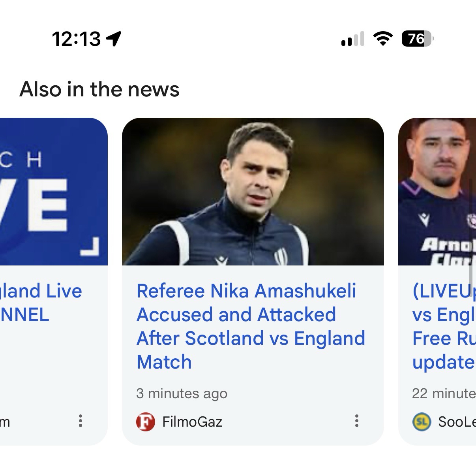This screenshot has height=463, width=476.
Task: Click the red FilmoGaz publisher logo
Action: tap(145, 422)
